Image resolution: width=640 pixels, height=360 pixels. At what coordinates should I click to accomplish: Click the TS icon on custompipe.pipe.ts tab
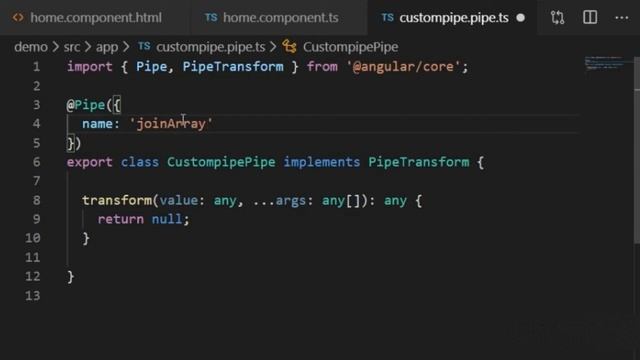pyautogui.click(x=387, y=18)
